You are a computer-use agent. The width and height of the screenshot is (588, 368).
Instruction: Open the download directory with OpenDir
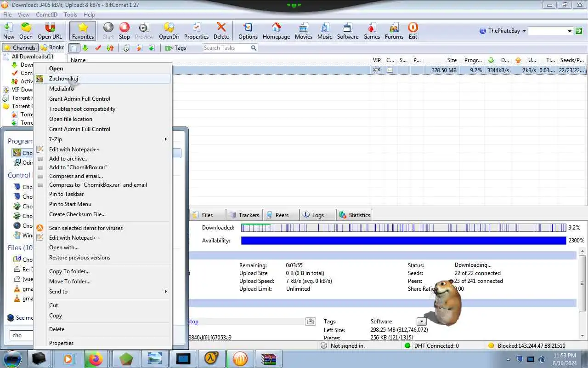point(169,31)
